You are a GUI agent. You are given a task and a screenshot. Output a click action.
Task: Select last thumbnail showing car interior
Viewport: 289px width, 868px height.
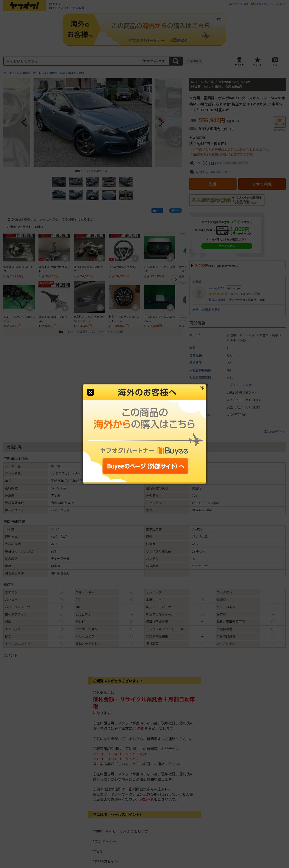126,195
